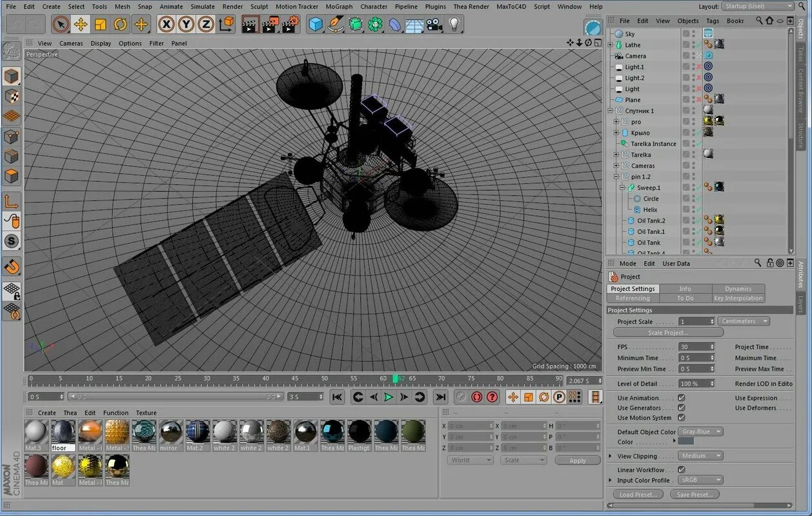
Task: Open Edit Render Settings gear clapperboard
Action: [x=291, y=25]
